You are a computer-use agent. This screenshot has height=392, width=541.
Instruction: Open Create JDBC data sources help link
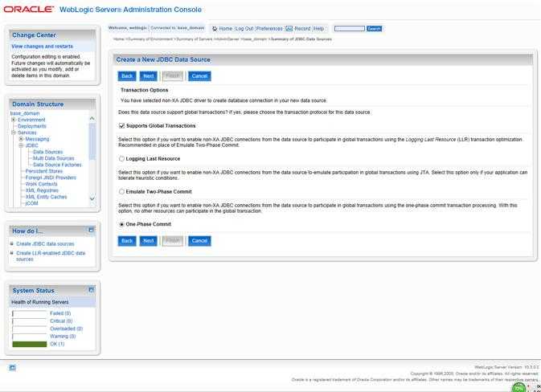45,243
